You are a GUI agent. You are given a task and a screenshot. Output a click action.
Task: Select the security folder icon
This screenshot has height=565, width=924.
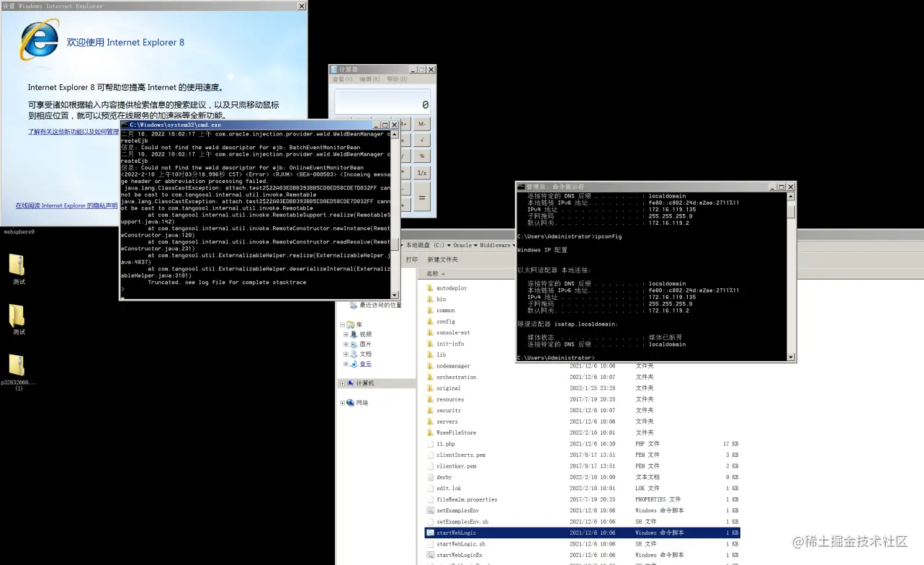click(430, 411)
